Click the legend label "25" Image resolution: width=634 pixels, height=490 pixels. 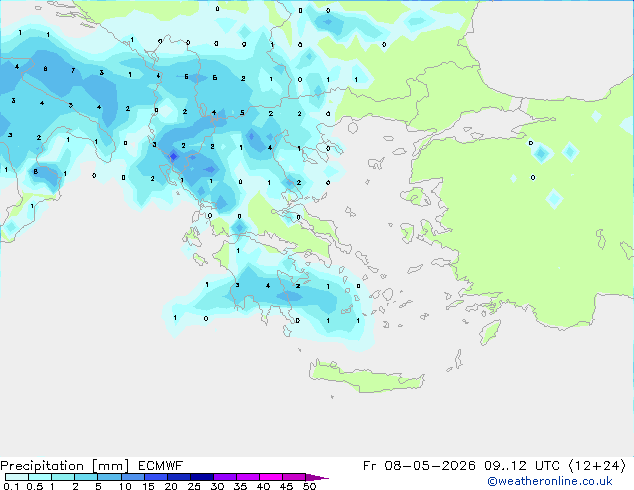[x=194, y=486]
